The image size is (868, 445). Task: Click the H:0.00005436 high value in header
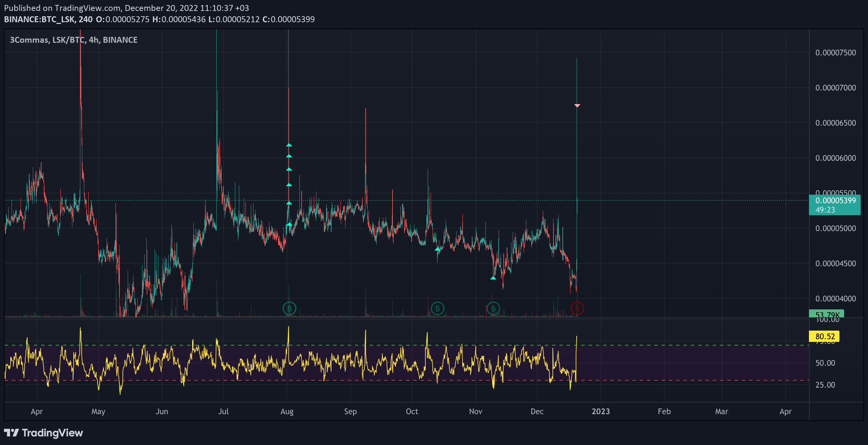(x=179, y=19)
